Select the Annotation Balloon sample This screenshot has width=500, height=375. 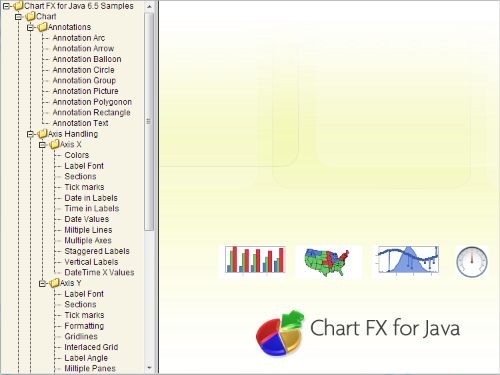pyautogui.click(x=87, y=59)
